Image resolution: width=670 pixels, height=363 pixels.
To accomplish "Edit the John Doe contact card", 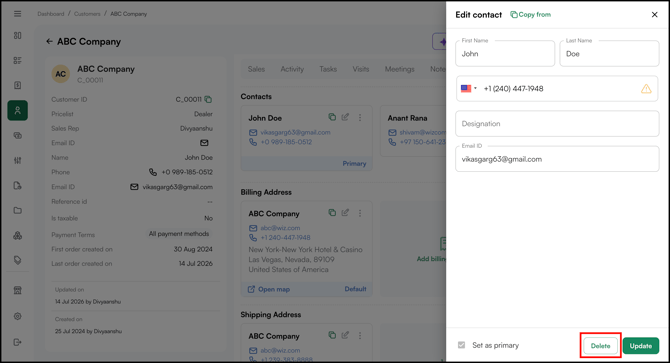I will pos(345,117).
